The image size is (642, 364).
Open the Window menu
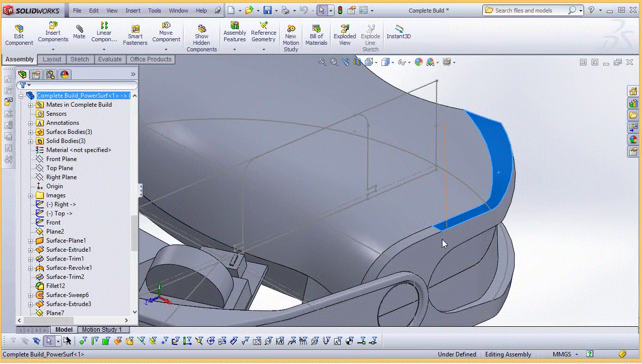[178, 10]
